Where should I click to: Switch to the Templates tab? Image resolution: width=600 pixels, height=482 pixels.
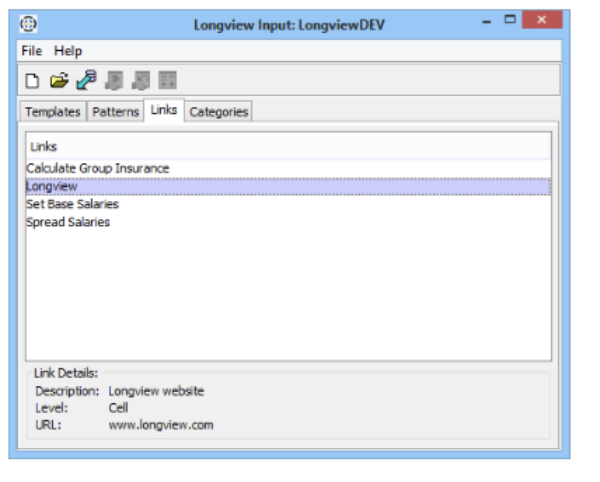[x=53, y=112]
